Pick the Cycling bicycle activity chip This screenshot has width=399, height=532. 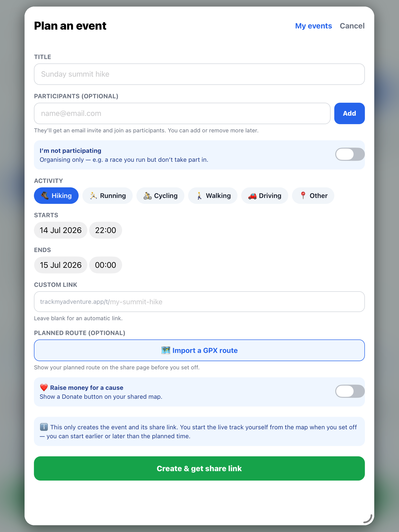click(160, 195)
